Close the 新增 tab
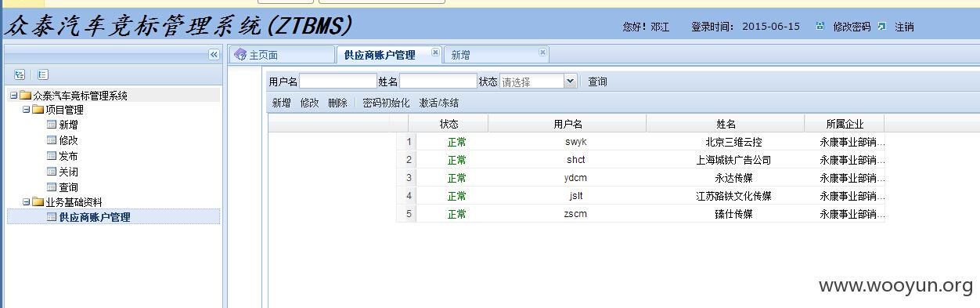This screenshot has width=980, height=308. coord(542,52)
